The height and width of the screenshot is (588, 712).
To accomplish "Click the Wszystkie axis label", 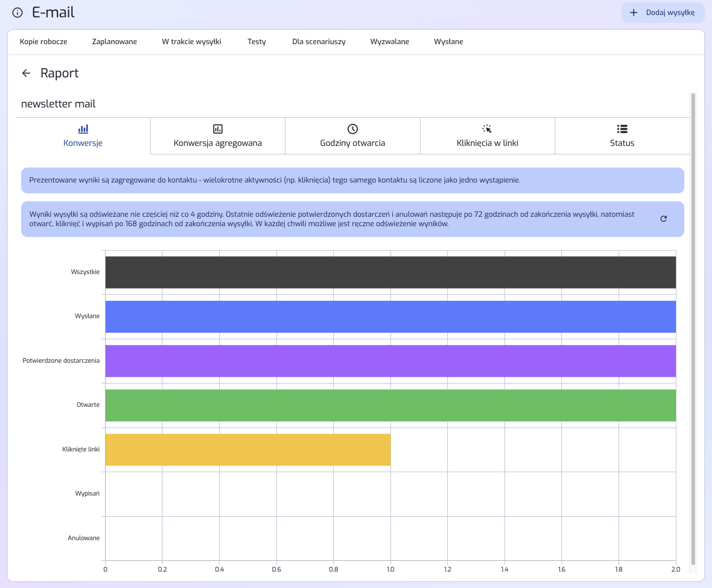I will pos(85,272).
